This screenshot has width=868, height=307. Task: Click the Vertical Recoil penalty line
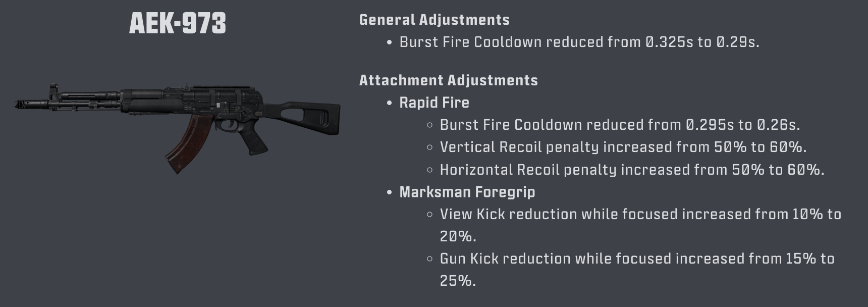pyautogui.click(x=623, y=147)
